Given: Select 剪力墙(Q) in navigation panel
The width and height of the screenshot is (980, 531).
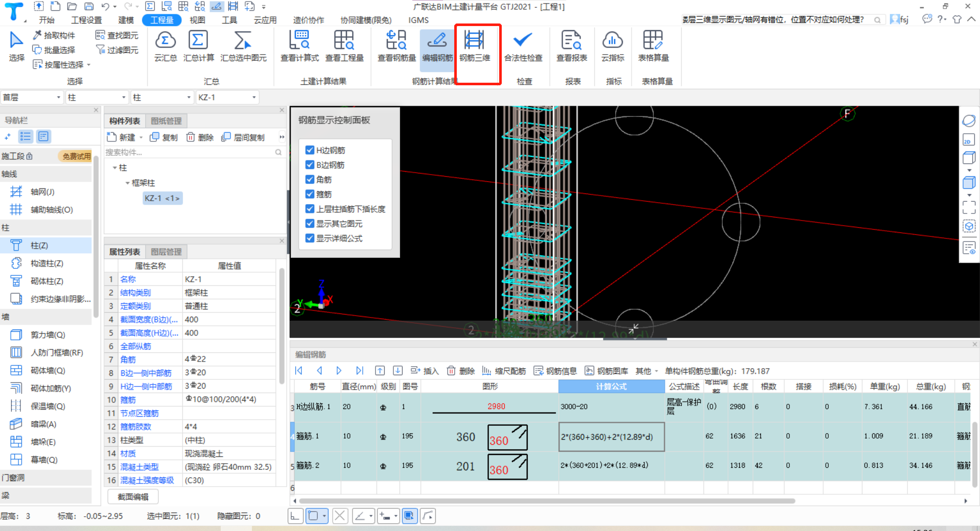Looking at the screenshot, I should [x=46, y=335].
